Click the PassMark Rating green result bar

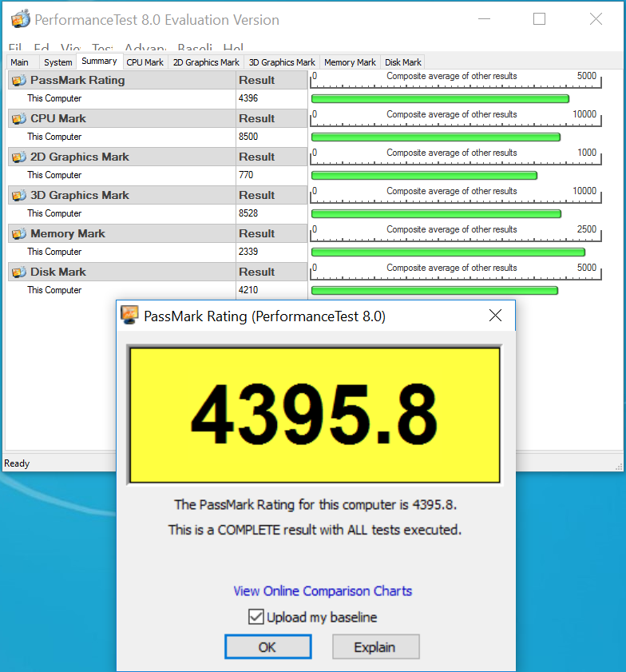(440, 99)
